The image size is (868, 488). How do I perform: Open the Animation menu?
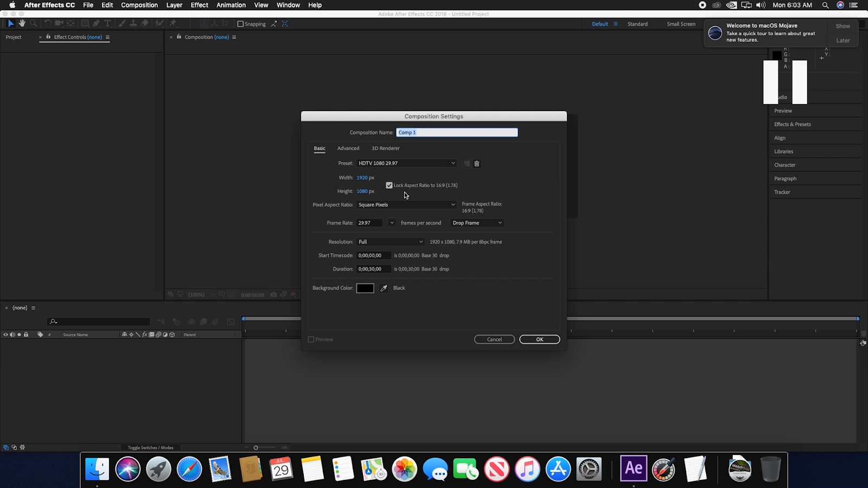231,5
